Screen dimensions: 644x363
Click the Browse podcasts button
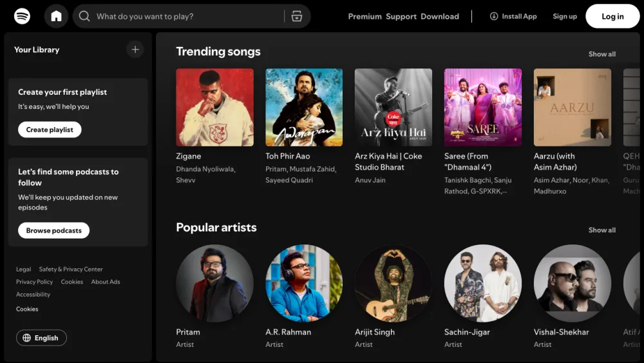[x=54, y=230]
